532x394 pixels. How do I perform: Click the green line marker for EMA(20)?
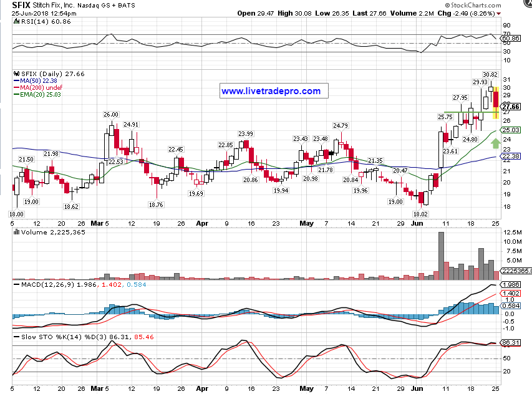pyautogui.click(x=16, y=95)
